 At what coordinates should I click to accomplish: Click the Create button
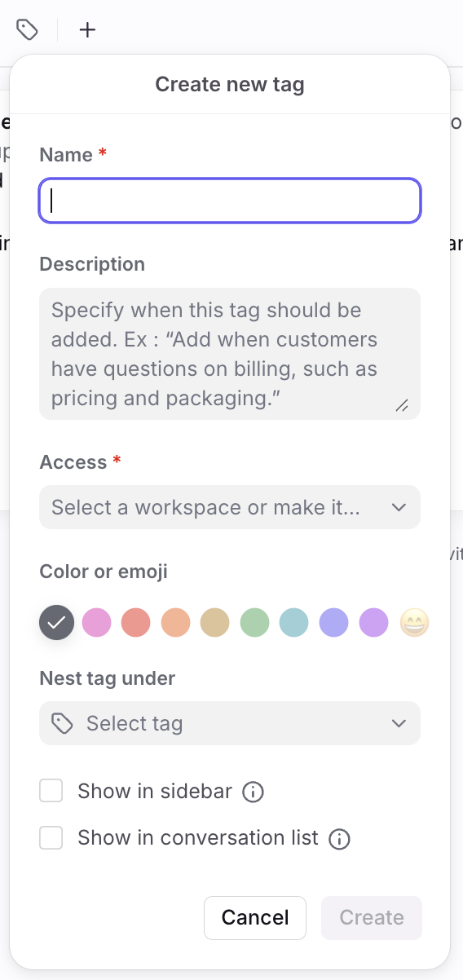[372, 918]
